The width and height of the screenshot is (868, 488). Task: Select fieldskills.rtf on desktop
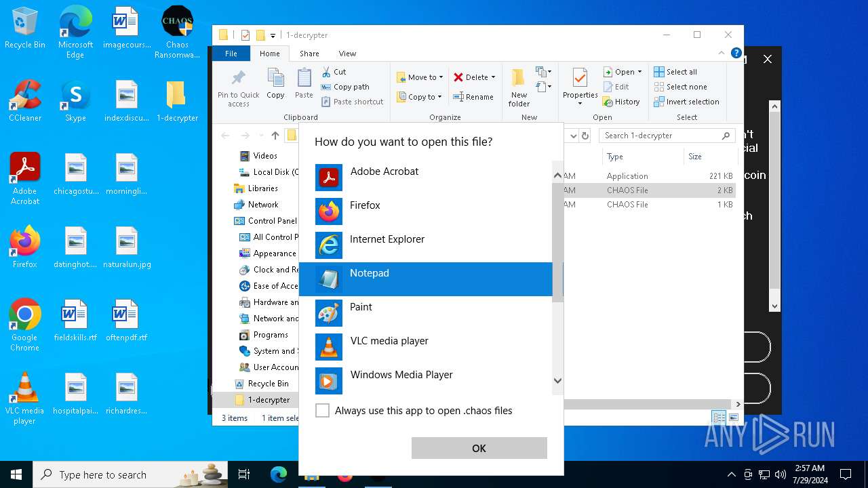[x=75, y=321]
